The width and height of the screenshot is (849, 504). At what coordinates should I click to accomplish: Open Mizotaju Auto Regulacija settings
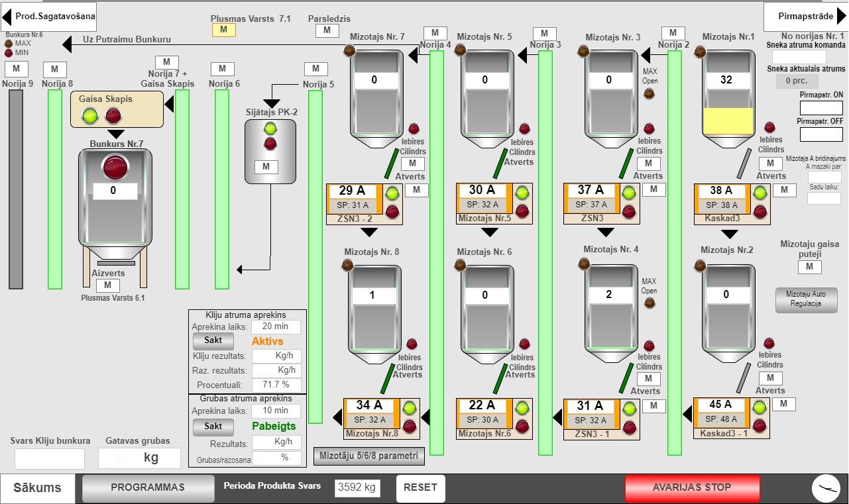(806, 299)
